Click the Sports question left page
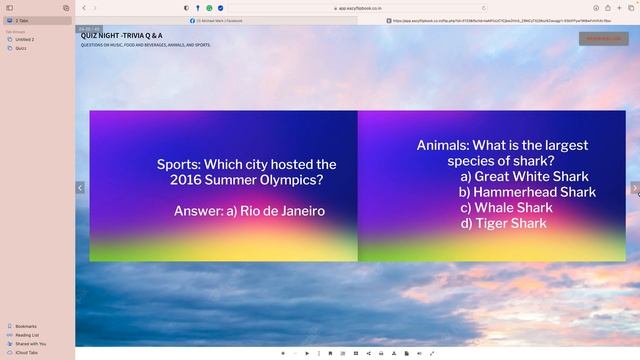 pyautogui.click(x=224, y=186)
